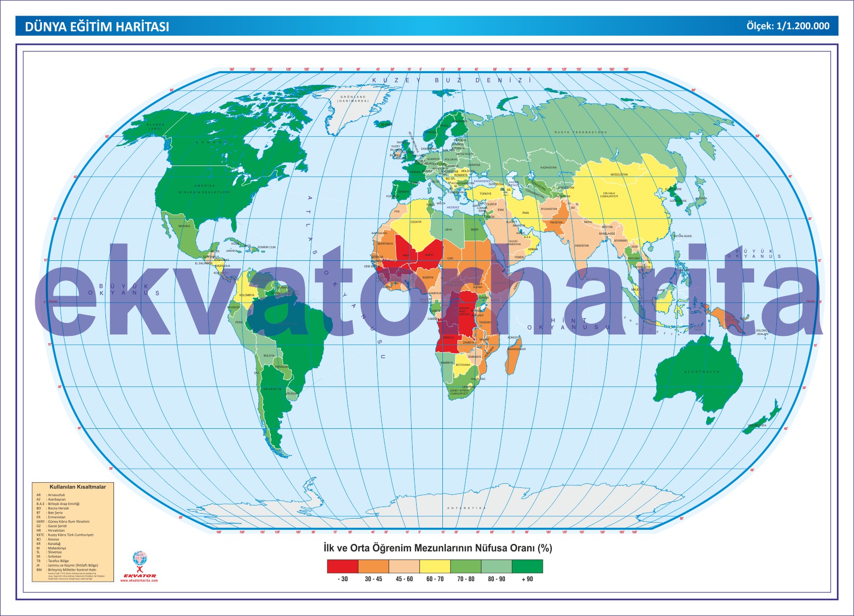Click the 'LİBYA' country label
854x616 pixels.
(448, 230)
